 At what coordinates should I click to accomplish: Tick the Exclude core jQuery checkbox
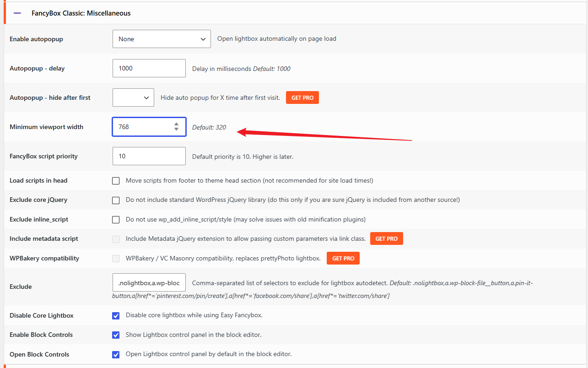116,200
